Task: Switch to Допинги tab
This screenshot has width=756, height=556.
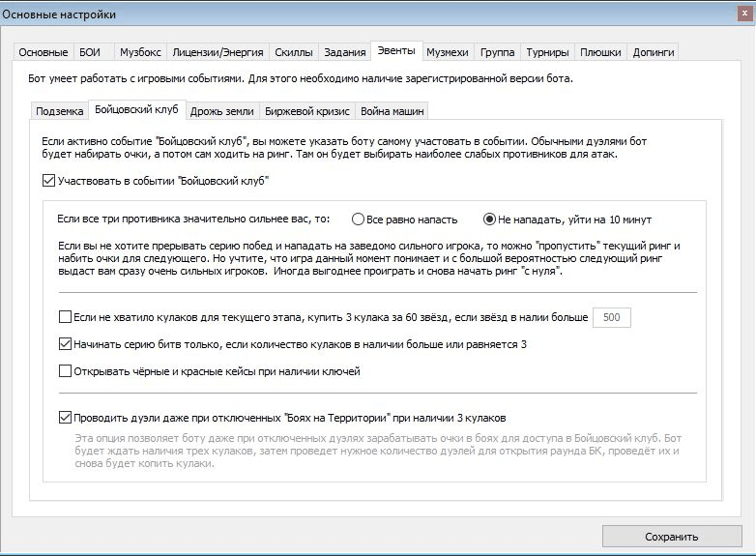Action: coord(654,52)
